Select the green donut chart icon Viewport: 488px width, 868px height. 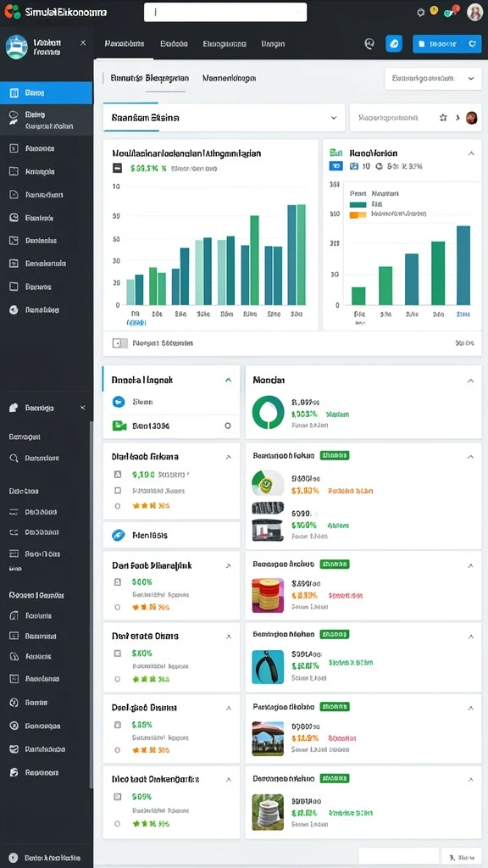tap(268, 412)
